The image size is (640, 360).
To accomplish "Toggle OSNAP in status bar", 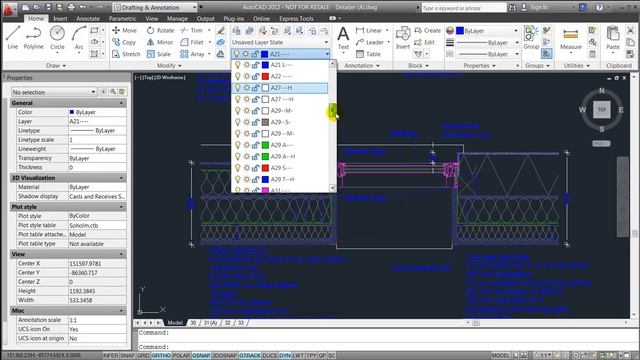I will [x=201, y=356].
